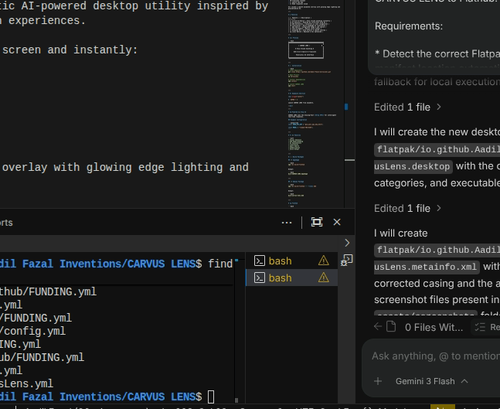Click the chevron arrow above terminal list

[347, 243]
